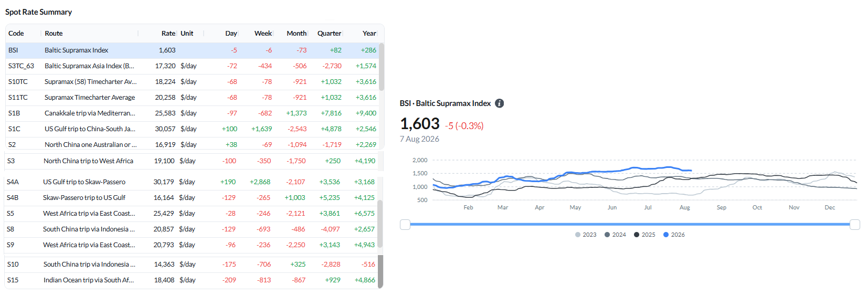Click the 30,057 rate for S1C

click(x=165, y=129)
